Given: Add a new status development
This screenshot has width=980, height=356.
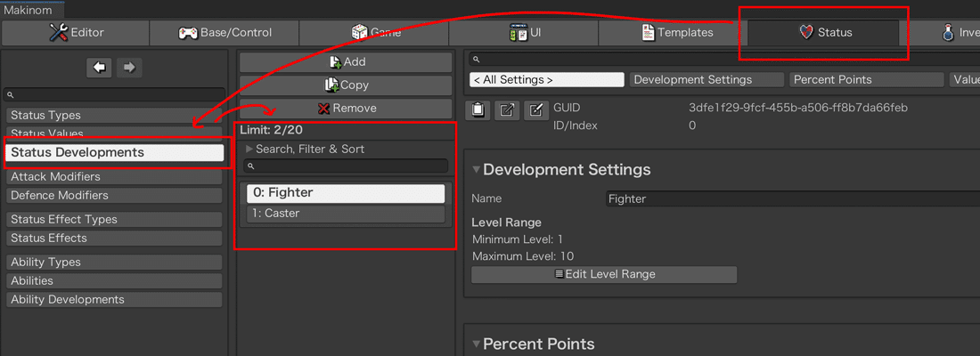Looking at the screenshot, I should pos(346,62).
